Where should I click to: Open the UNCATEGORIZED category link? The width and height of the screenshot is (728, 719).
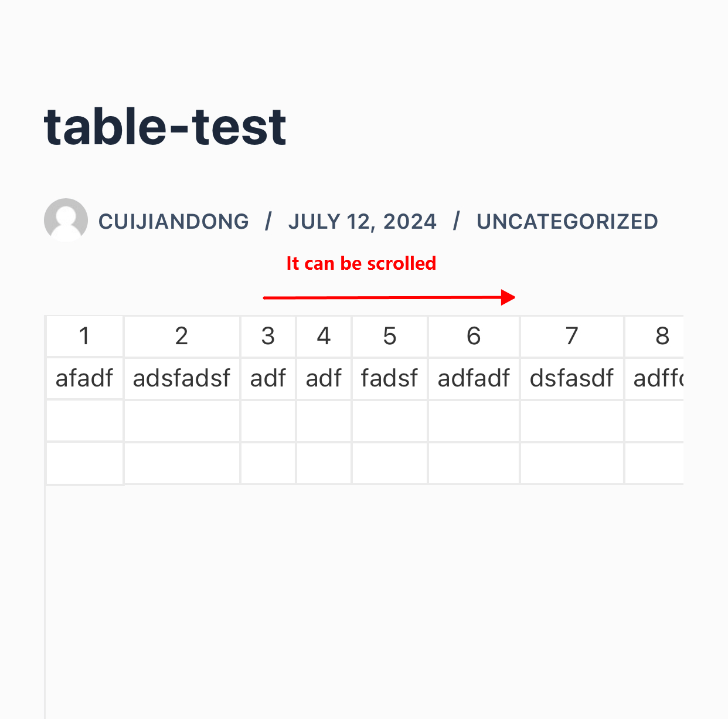tap(567, 222)
